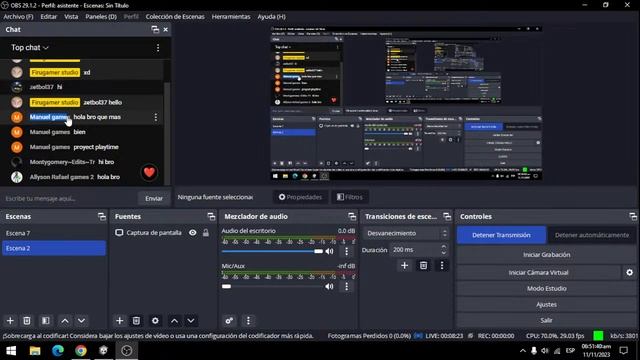This screenshot has width=640, height=360.
Task: Open scene filters icon in Escenas panel
Action: 46,321
